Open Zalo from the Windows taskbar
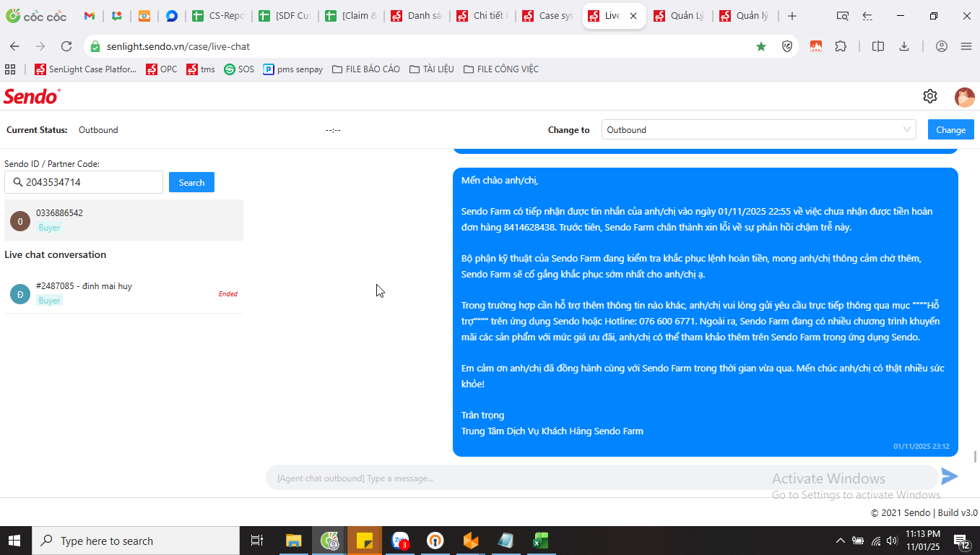The image size is (980, 555). 400,541
